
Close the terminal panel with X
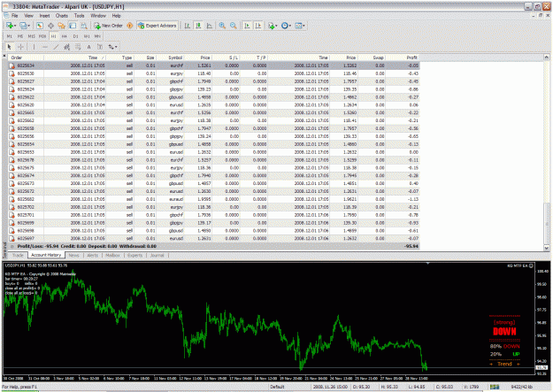tap(4, 56)
